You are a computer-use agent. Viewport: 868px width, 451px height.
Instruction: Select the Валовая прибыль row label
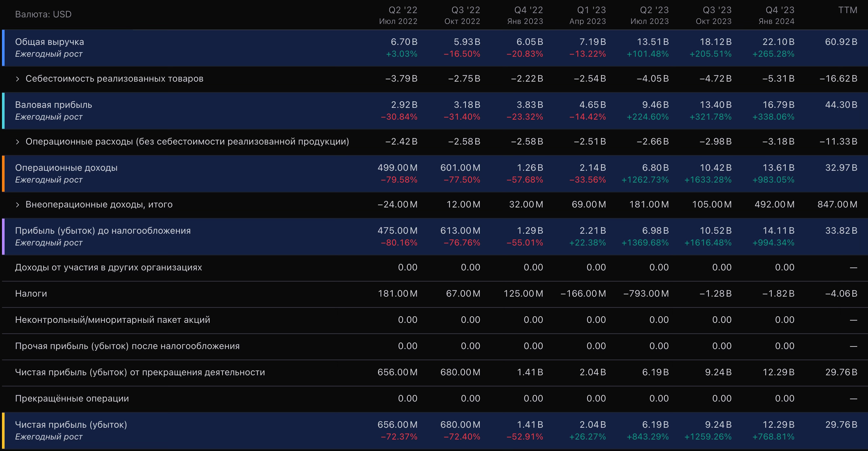(53, 105)
